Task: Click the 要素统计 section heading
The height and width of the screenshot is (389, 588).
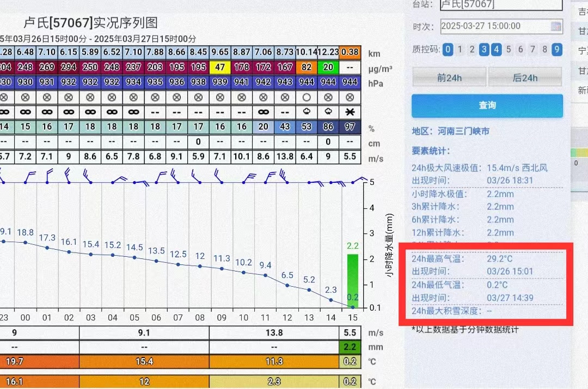Action: [x=431, y=151]
